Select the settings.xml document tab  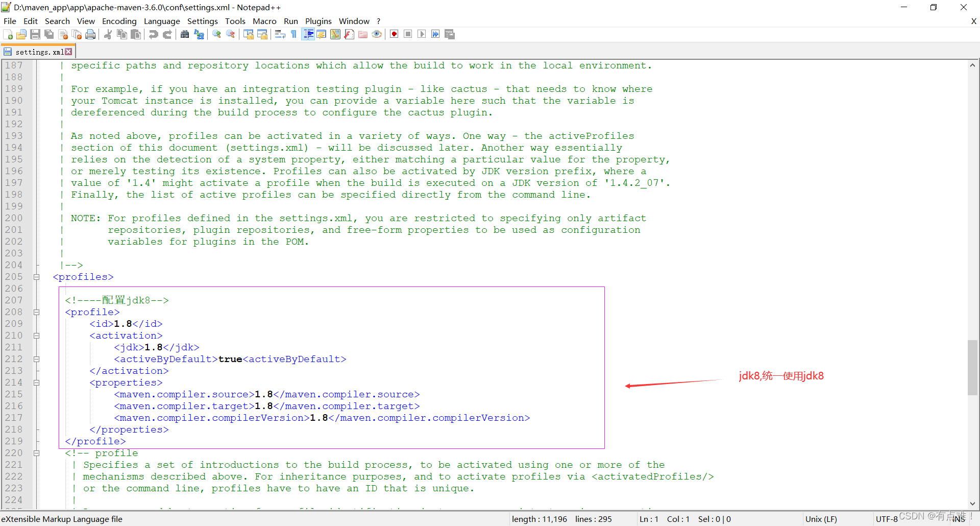click(39, 52)
